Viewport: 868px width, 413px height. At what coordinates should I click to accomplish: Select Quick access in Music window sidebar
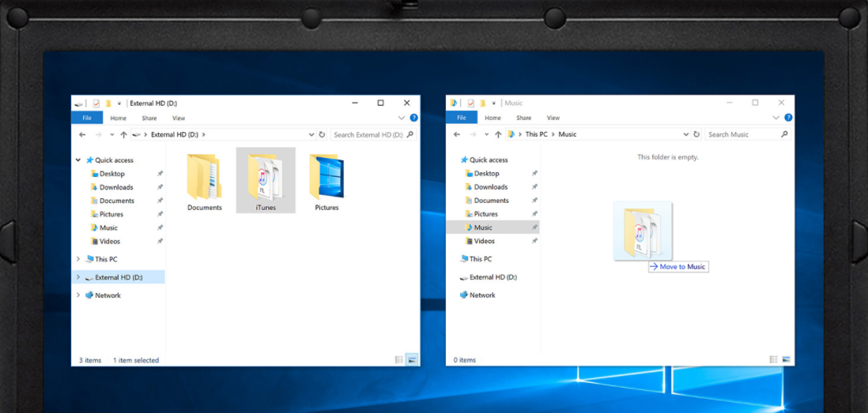(489, 160)
